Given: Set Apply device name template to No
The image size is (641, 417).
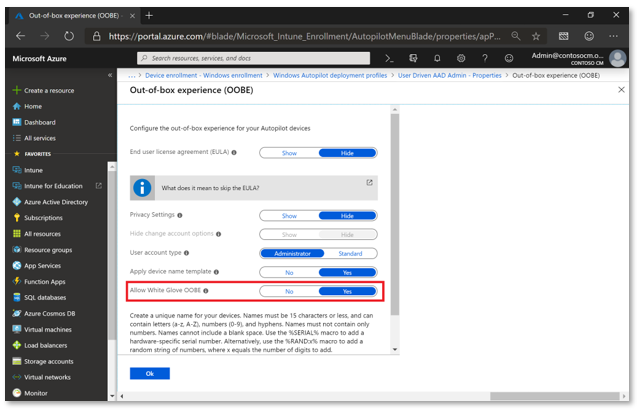Looking at the screenshot, I should (288, 271).
